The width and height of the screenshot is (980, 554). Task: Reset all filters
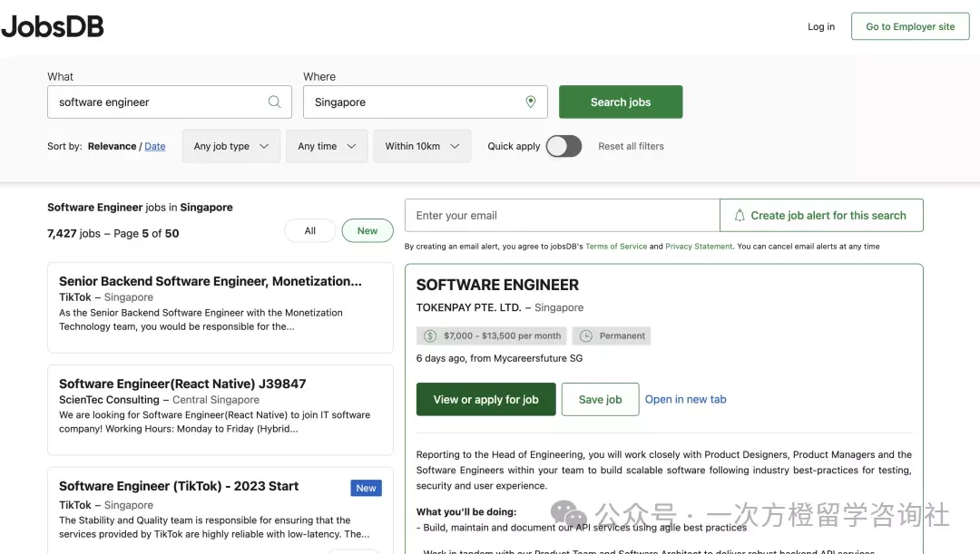(632, 146)
